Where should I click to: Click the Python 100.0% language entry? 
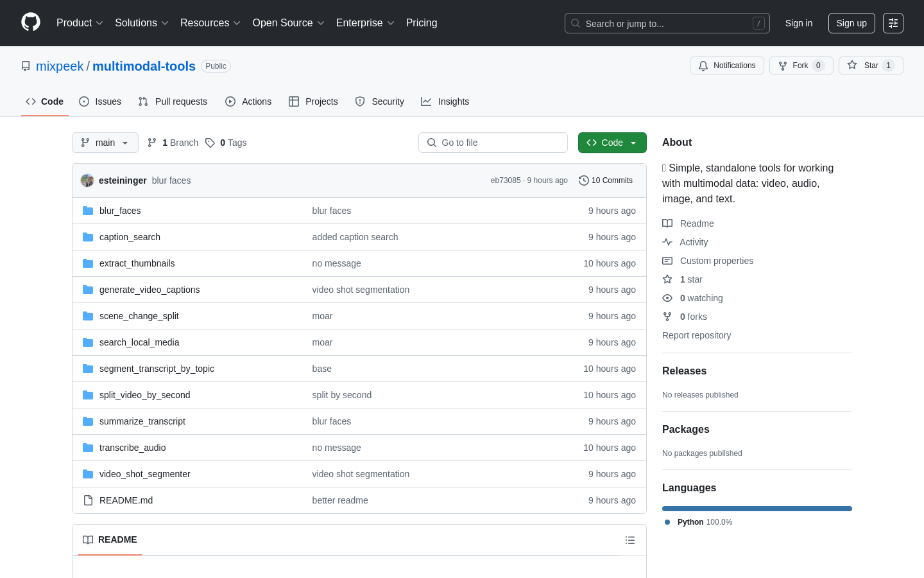click(x=699, y=522)
